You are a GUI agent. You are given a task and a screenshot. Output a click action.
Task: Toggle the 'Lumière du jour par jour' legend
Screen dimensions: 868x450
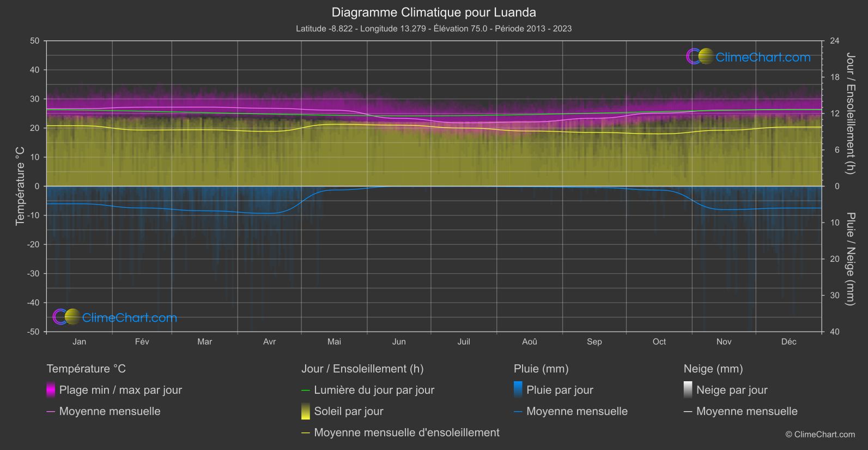point(374,390)
